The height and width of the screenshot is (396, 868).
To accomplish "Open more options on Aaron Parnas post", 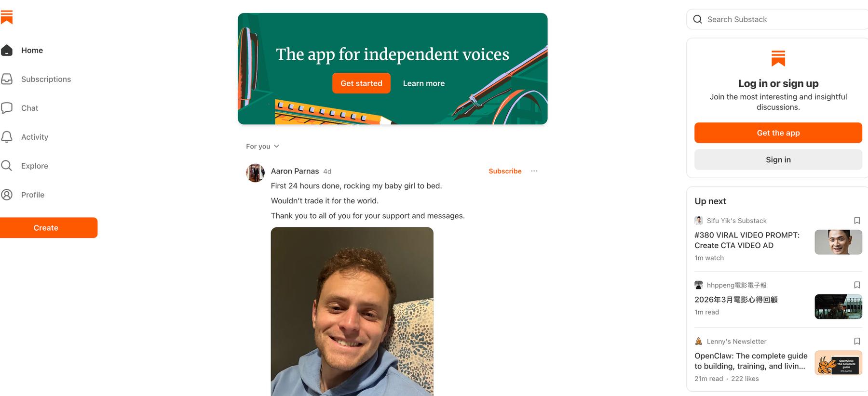I will (x=534, y=171).
